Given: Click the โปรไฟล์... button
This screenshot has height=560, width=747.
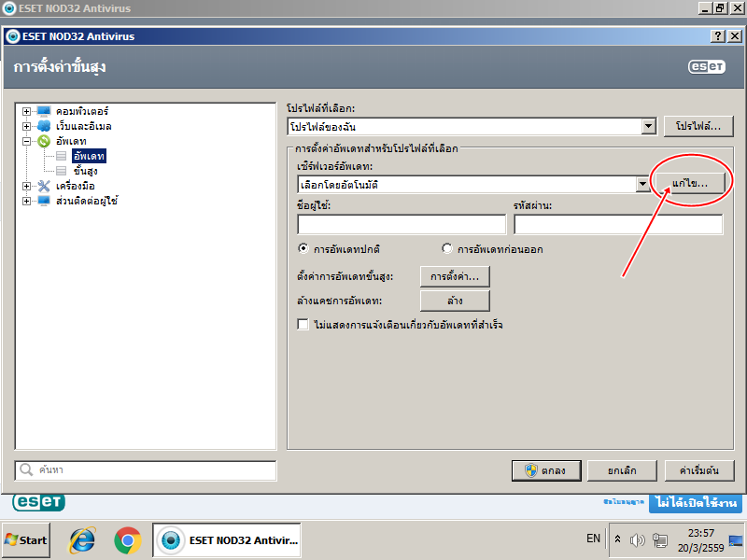Looking at the screenshot, I should pos(698,126).
